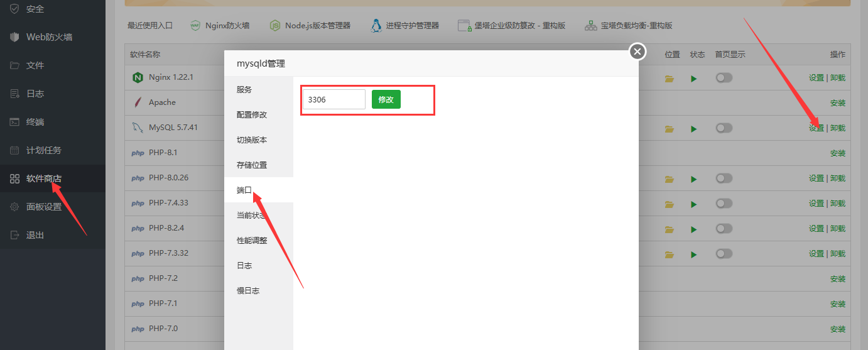Open the folder location for MySQL 5.7.41
This screenshot has height=350, width=868.
670,129
